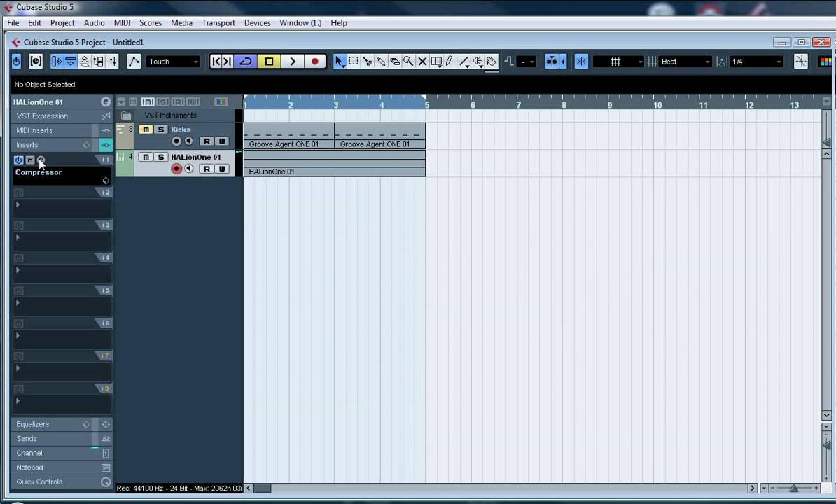Open the Audio menu
Screen dimensions: 836x504
click(94, 23)
